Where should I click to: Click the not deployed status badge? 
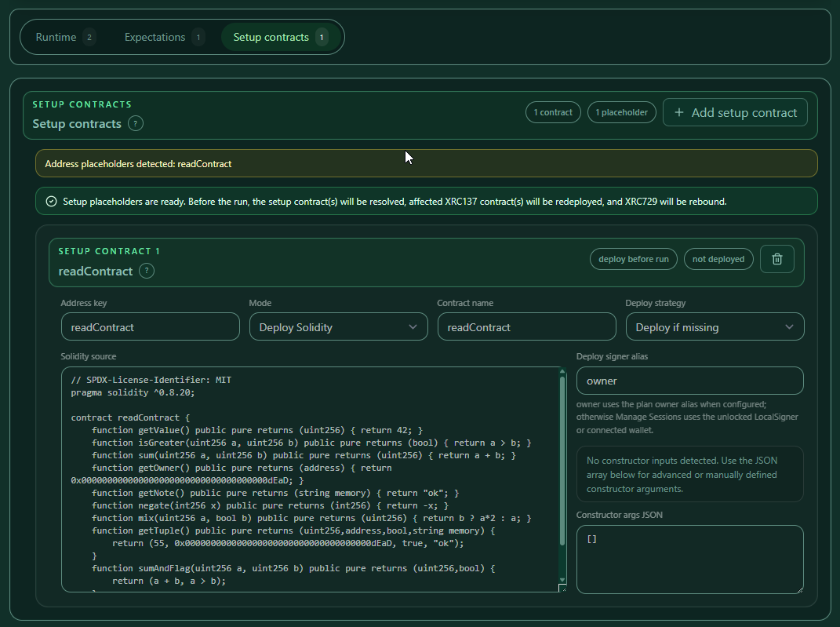pyautogui.click(x=718, y=260)
